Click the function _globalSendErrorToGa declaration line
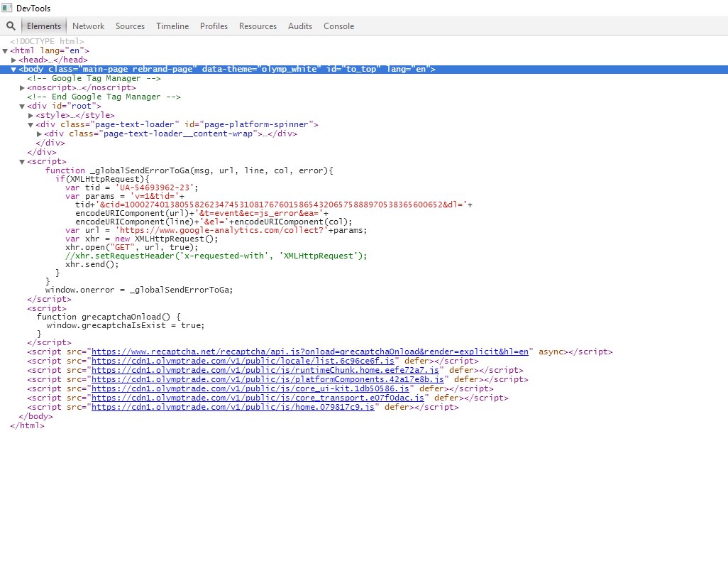728x588 pixels. point(189,170)
